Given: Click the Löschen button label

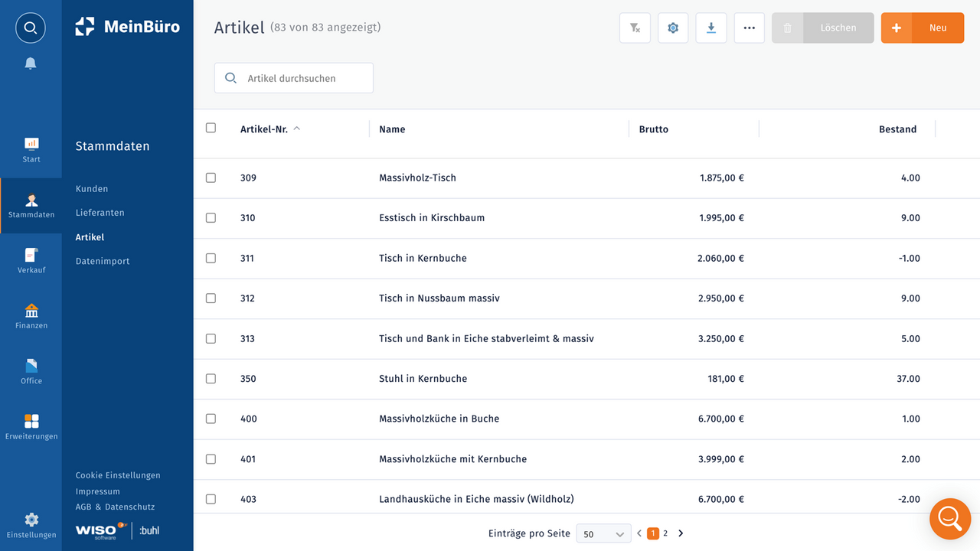Looking at the screenshot, I should pos(838,28).
